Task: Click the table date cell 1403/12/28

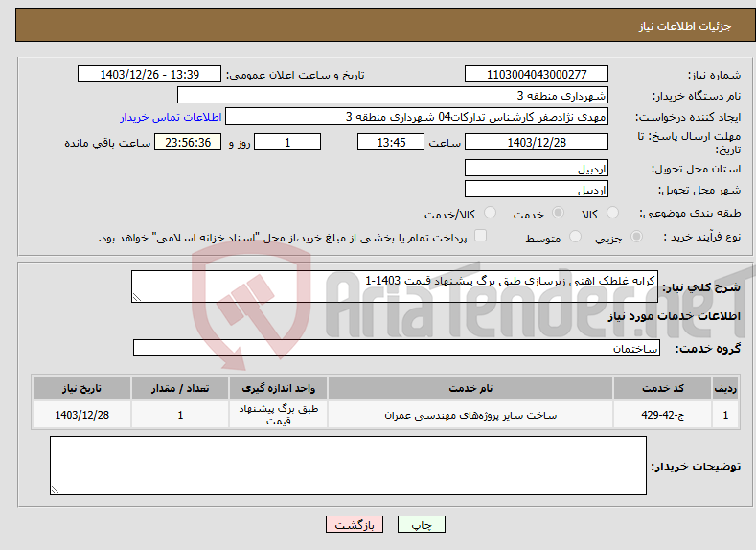Action: point(82,415)
